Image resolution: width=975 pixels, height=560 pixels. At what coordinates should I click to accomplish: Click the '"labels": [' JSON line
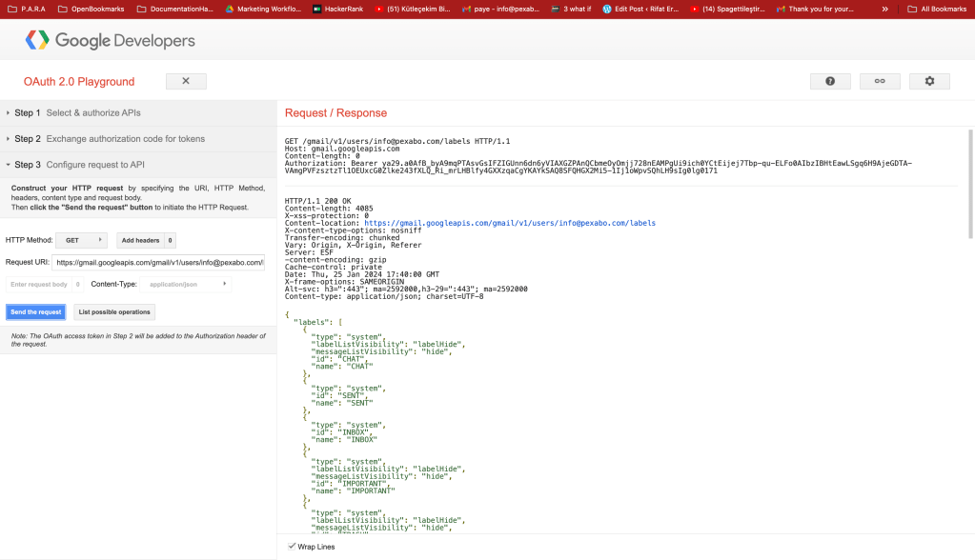coord(317,322)
